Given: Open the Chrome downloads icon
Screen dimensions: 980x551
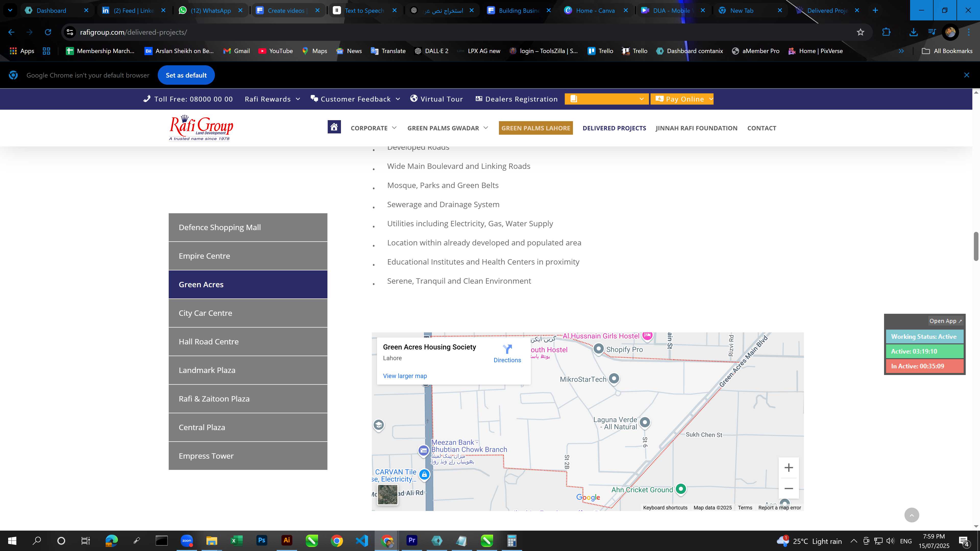Looking at the screenshot, I should coord(913,32).
